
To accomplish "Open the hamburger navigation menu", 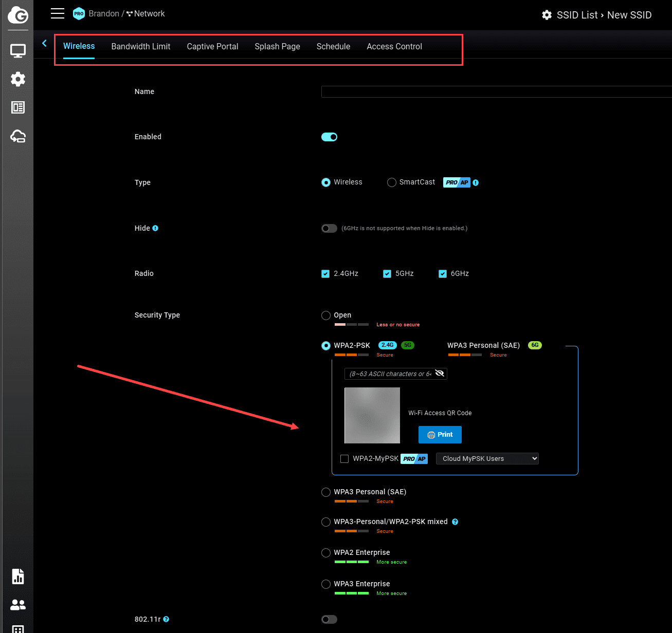I will pos(58,14).
